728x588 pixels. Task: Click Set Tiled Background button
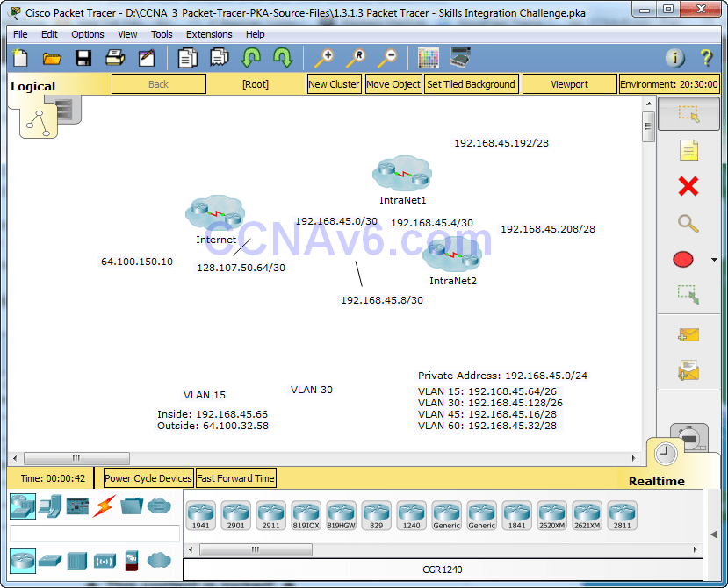coord(471,84)
